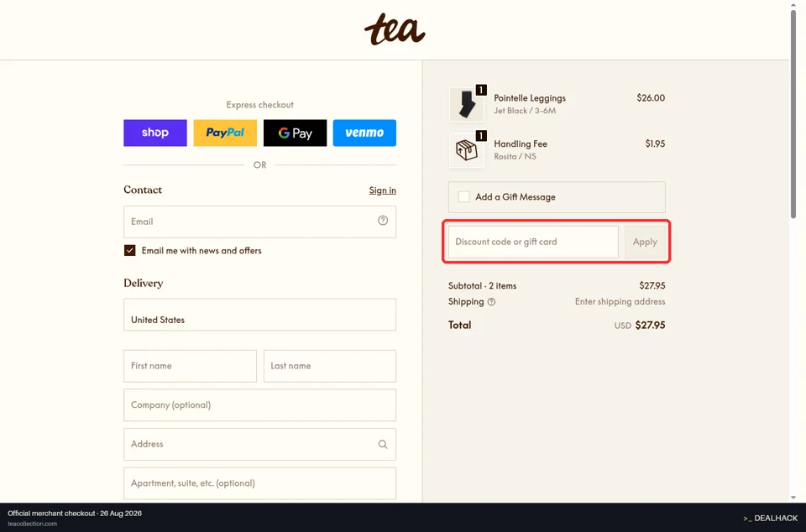This screenshot has height=532, width=806.
Task: Click the Jet Black / 3-6M variant text
Action: tap(525, 111)
